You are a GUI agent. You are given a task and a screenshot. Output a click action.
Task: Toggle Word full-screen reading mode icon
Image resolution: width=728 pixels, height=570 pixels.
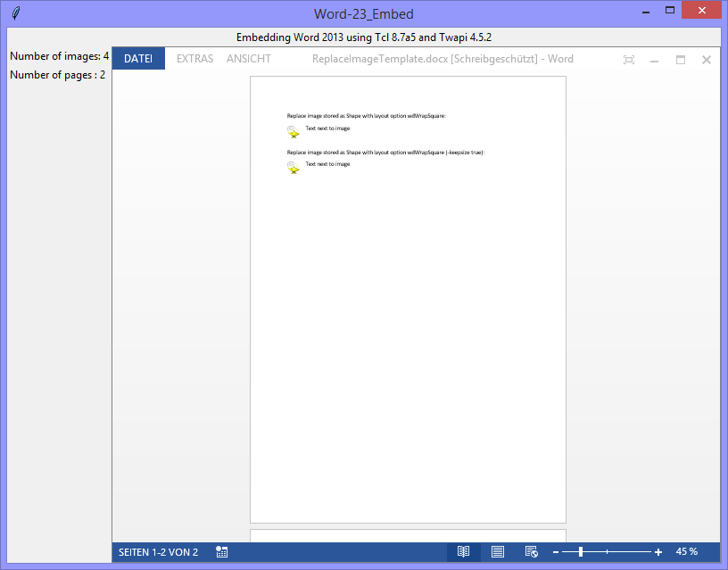(x=629, y=60)
